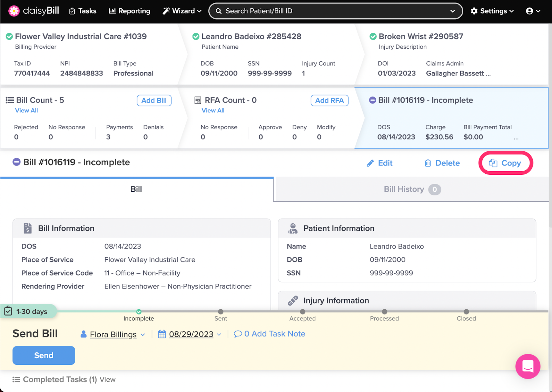
Task: Open the pink chat support bubble
Action: coord(528,366)
